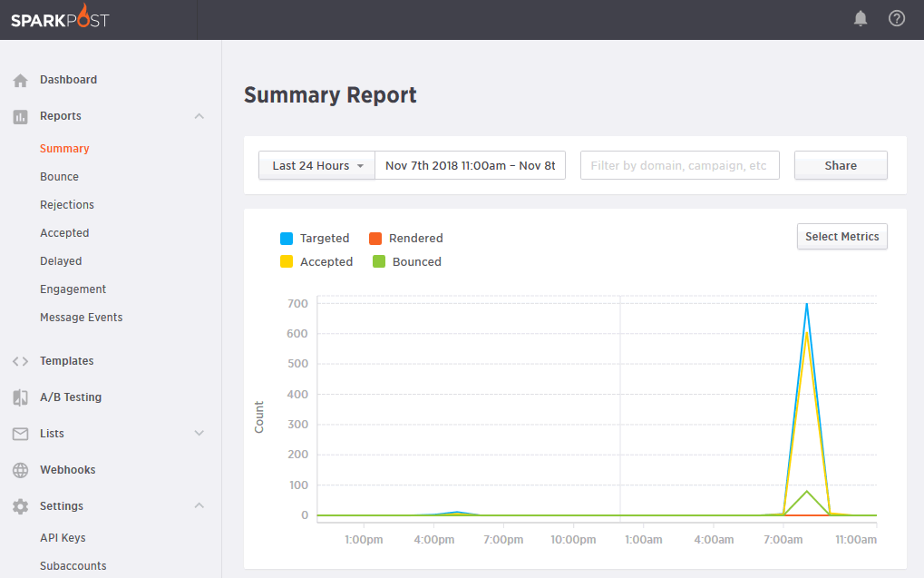The width and height of the screenshot is (924, 578).
Task: Click the Share button
Action: tap(841, 166)
